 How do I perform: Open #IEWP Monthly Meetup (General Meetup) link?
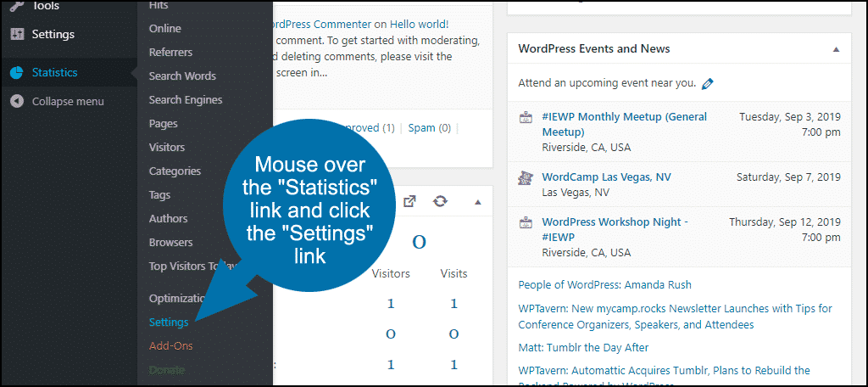point(625,125)
